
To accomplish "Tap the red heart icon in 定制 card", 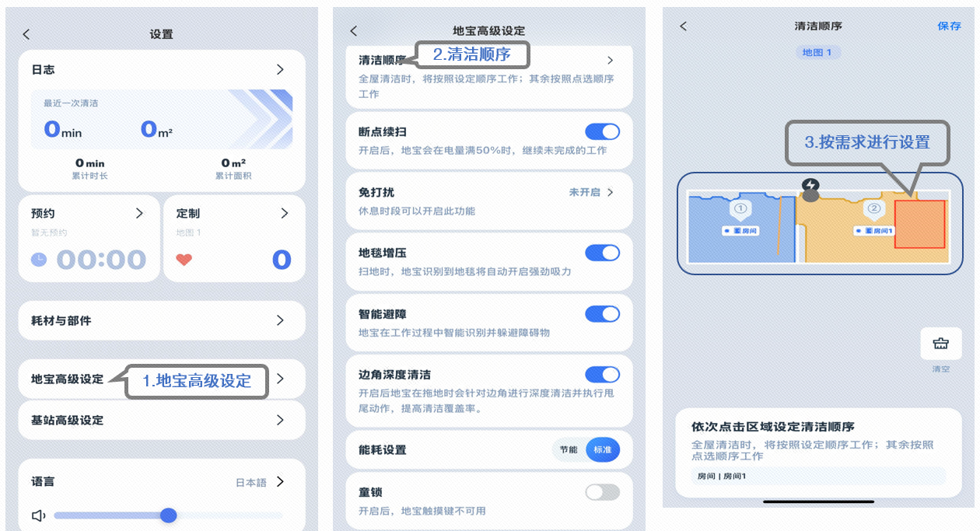I will [184, 260].
